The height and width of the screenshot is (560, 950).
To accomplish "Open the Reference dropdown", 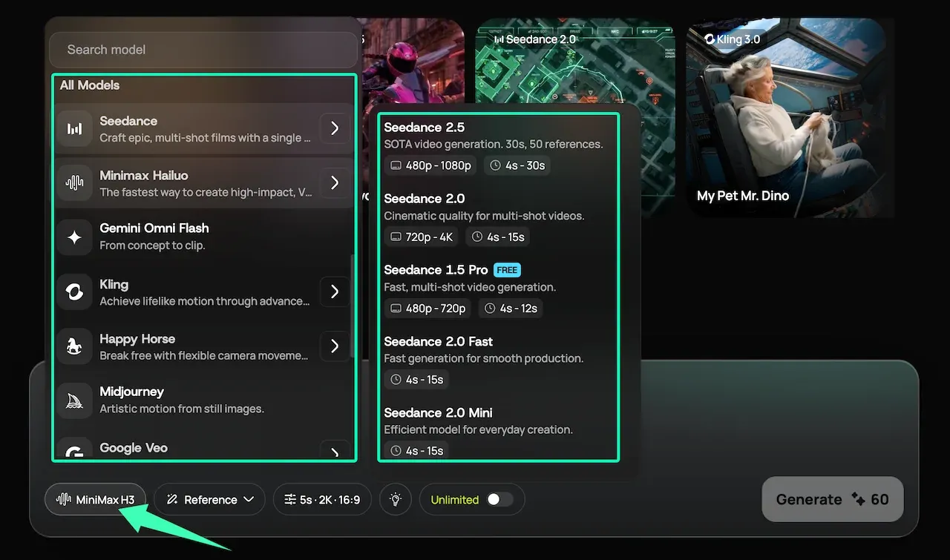I will [209, 500].
